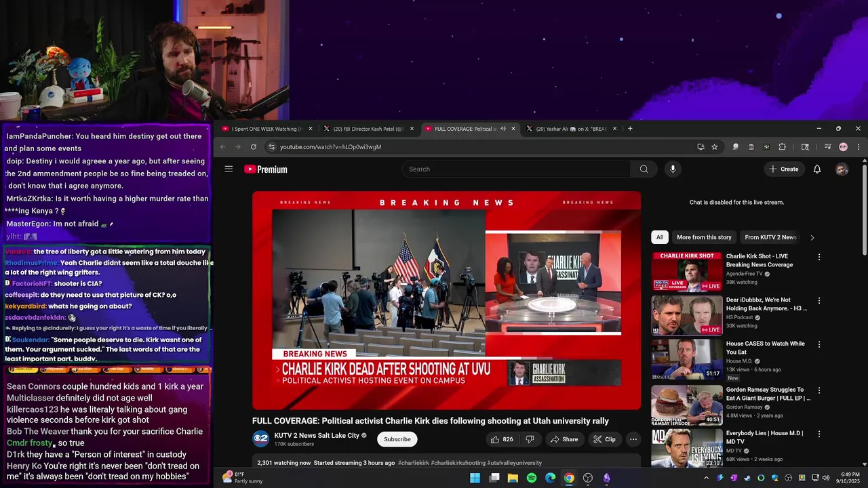The image size is (868, 488).
Task: Open more actions ellipsis below video
Action: point(633,439)
